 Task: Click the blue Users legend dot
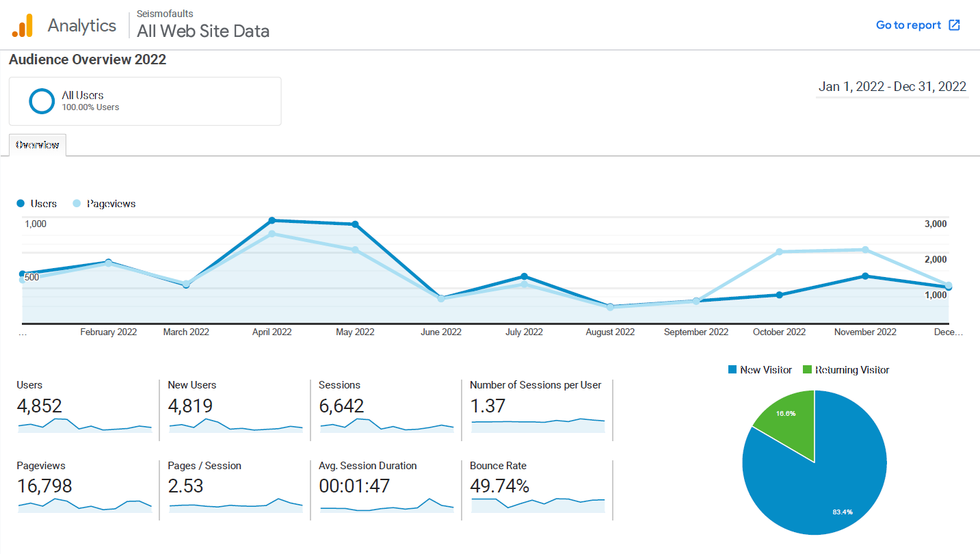[x=21, y=203]
